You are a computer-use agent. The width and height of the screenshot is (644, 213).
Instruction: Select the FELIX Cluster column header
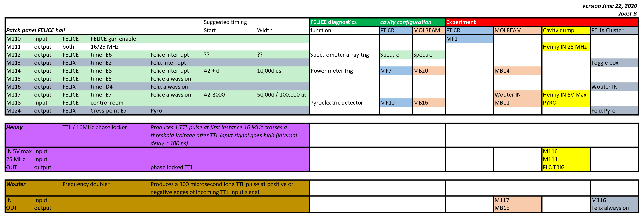[x=607, y=31]
